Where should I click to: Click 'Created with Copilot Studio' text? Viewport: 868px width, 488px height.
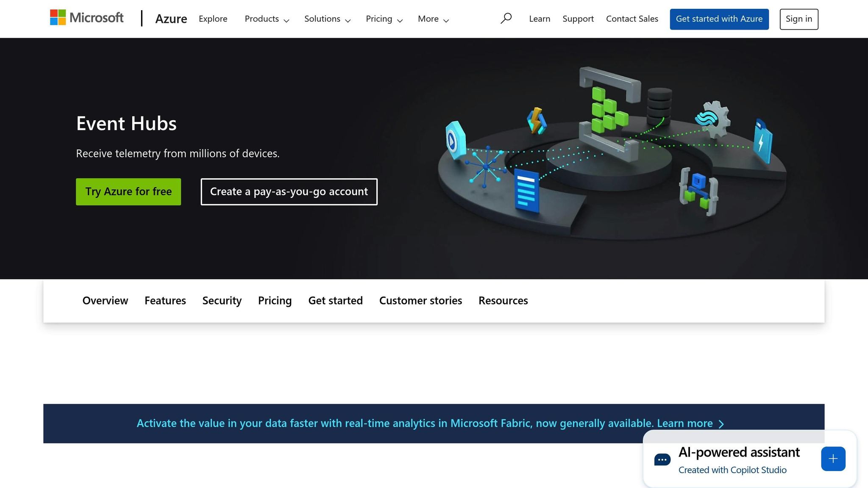732,470
